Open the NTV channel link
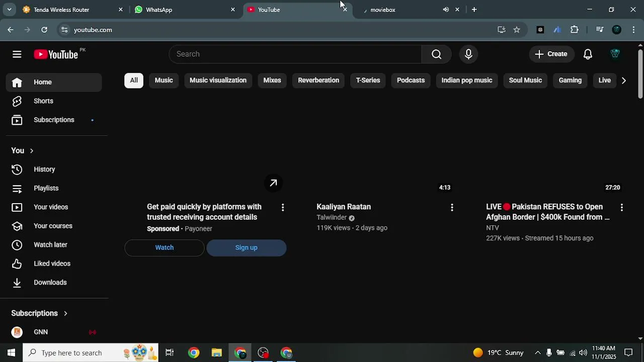The width and height of the screenshot is (644, 362). 493,228
